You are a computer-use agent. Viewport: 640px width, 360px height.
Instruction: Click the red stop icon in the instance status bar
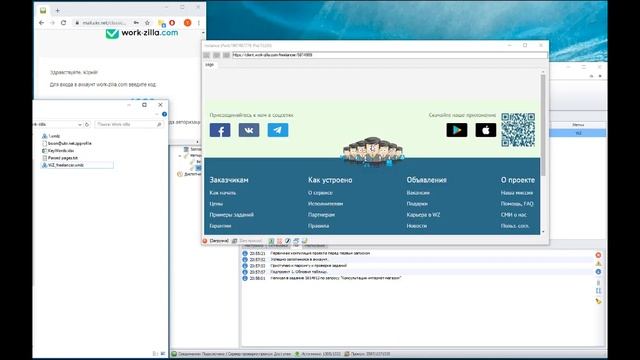coord(205,241)
